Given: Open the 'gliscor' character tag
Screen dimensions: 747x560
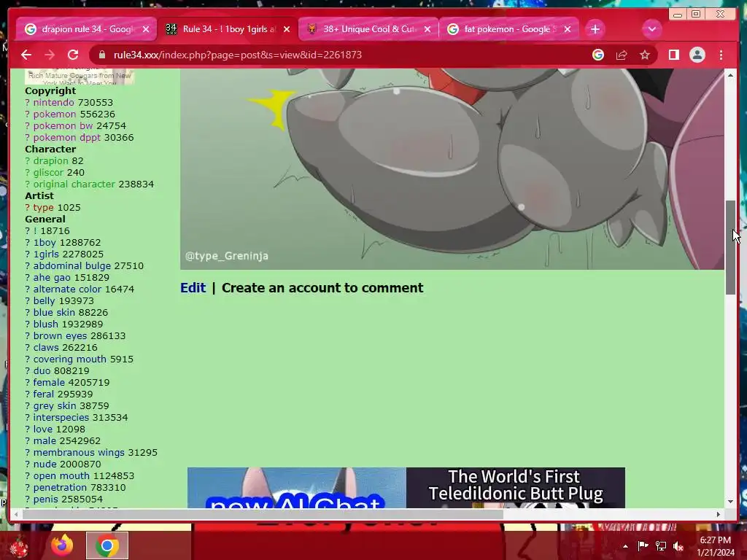Looking at the screenshot, I should pos(48,172).
